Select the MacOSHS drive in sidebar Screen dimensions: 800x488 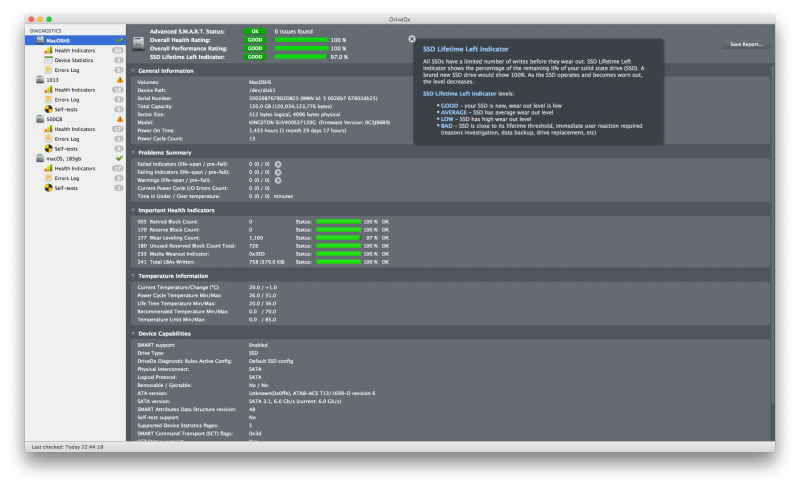58,40
